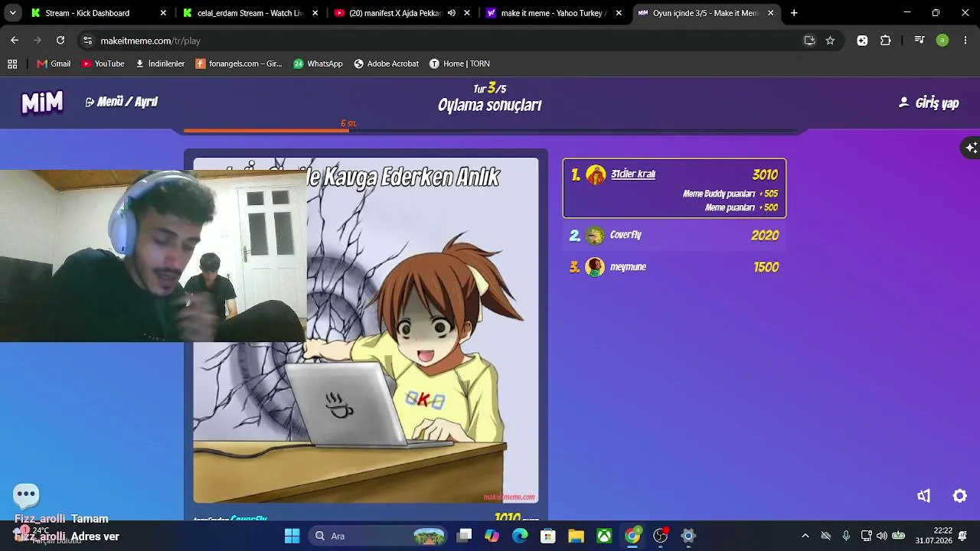Open İndirilenler bookmark
Screen dimensions: 980x551
pos(160,64)
